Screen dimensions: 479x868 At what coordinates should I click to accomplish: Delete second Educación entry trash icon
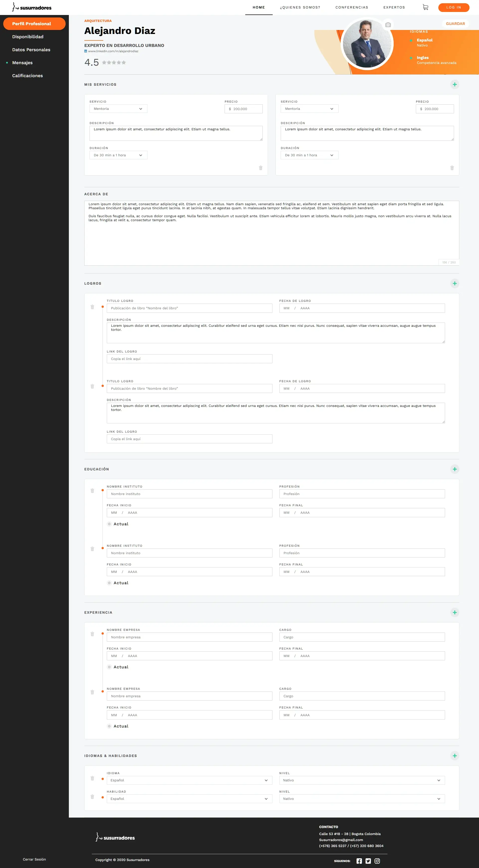[92, 549]
